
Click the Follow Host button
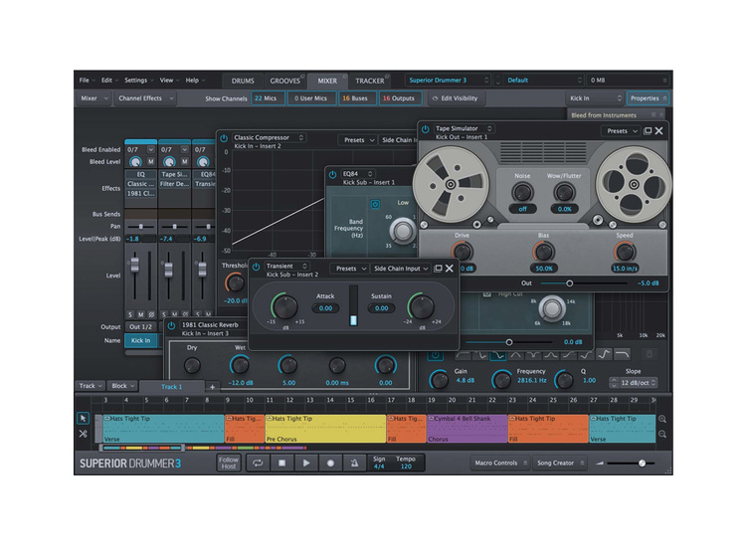[229, 463]
